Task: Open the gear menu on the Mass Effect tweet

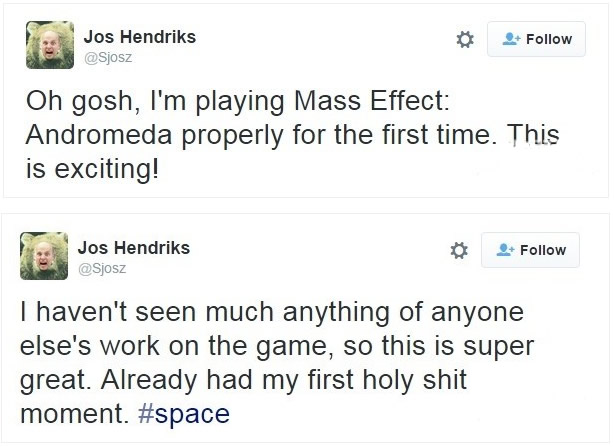Action: (x=464, y=39)
